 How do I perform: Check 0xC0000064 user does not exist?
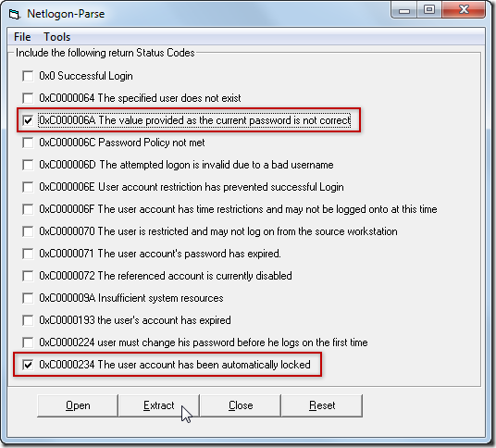[28, 98]
